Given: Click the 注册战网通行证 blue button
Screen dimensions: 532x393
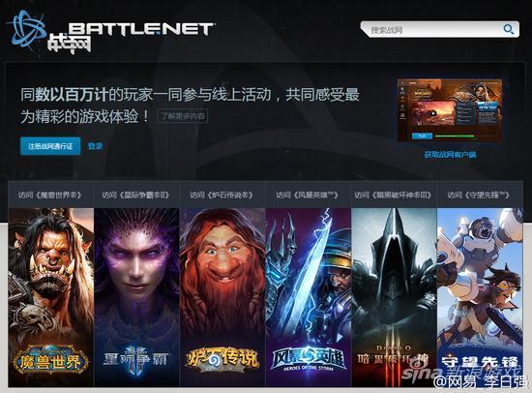Looking at the screenshot, I should [x=50, y=146].
